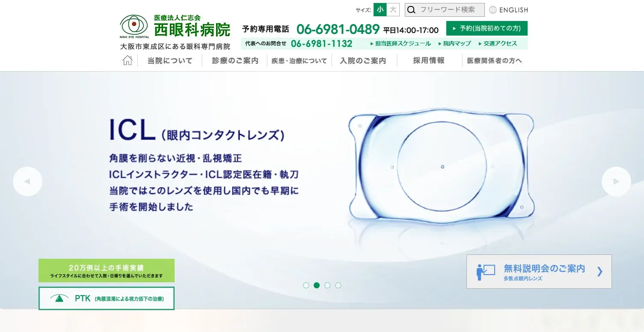Open 担当医師スケジュール link

click(x=401, y=44)
